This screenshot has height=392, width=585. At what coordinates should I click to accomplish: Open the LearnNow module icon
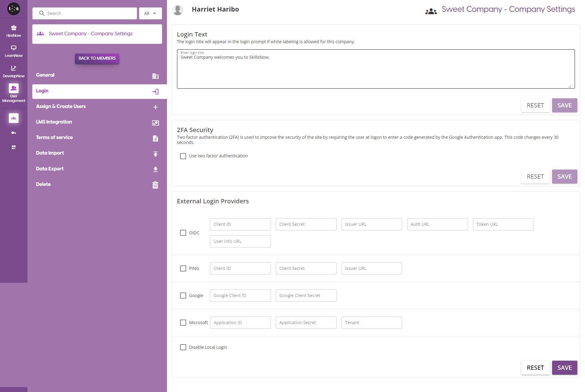point(14,48)
